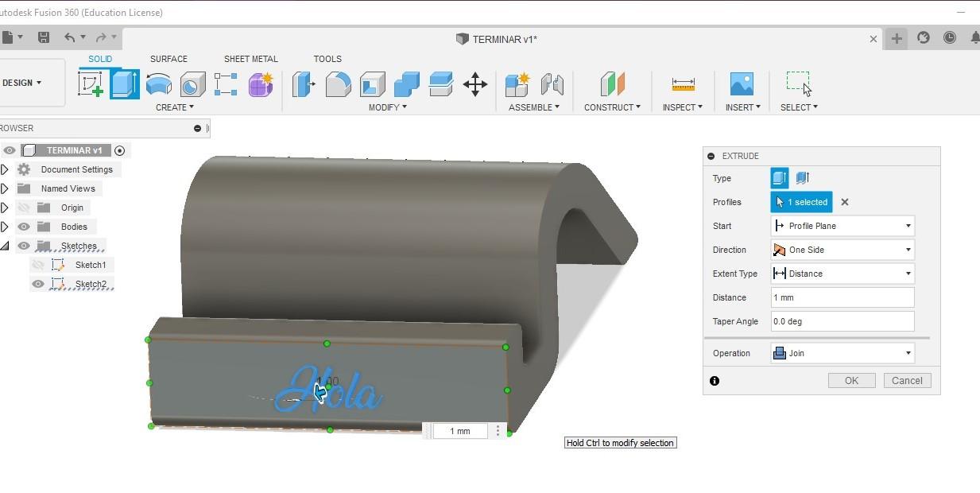The image size is (980, 493).
Task: Toggle Sketches folder visibility eye
Action: pyautogui.click(x=24, y=246)
